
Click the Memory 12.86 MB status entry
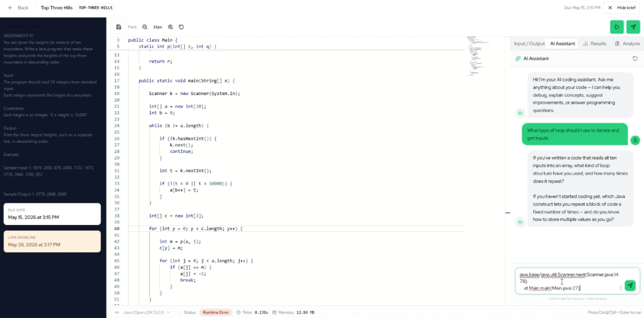[x=293, y=312]
